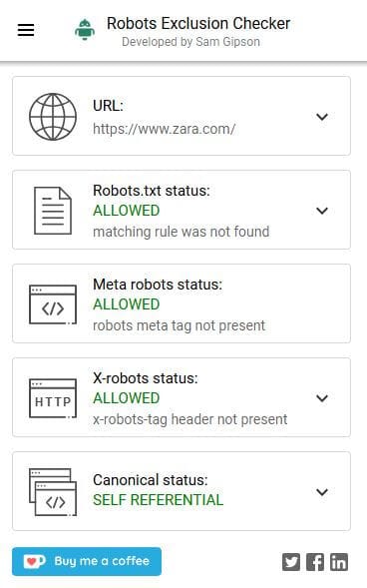
Task: Click the globe URL icon
Action: (53, 117)
